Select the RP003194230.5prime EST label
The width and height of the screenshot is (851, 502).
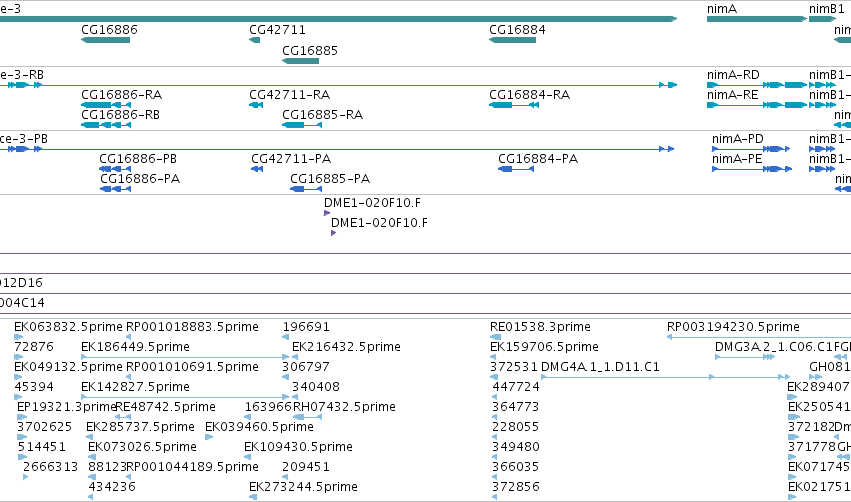pos(733,327)
